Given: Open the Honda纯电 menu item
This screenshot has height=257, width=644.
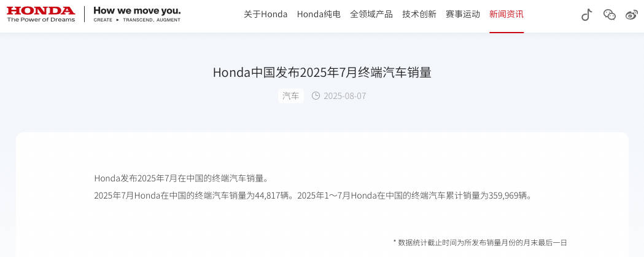Looking at the screenshot, I should (x=319, y=14).
